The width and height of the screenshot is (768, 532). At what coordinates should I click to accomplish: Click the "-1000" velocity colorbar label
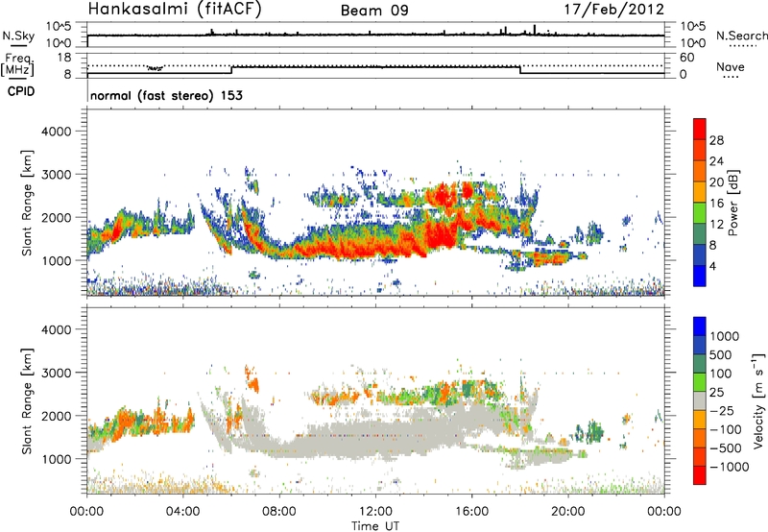(729, 467)
